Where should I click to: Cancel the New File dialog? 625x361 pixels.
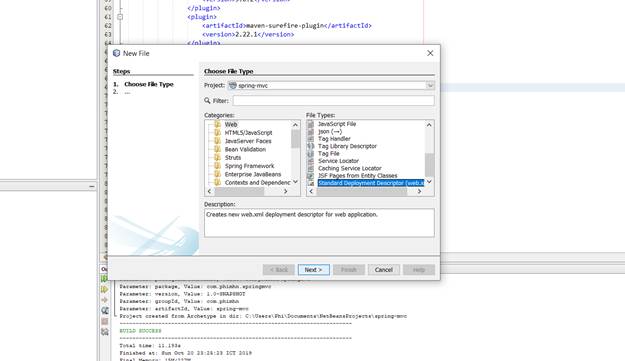tap(383, 270)
